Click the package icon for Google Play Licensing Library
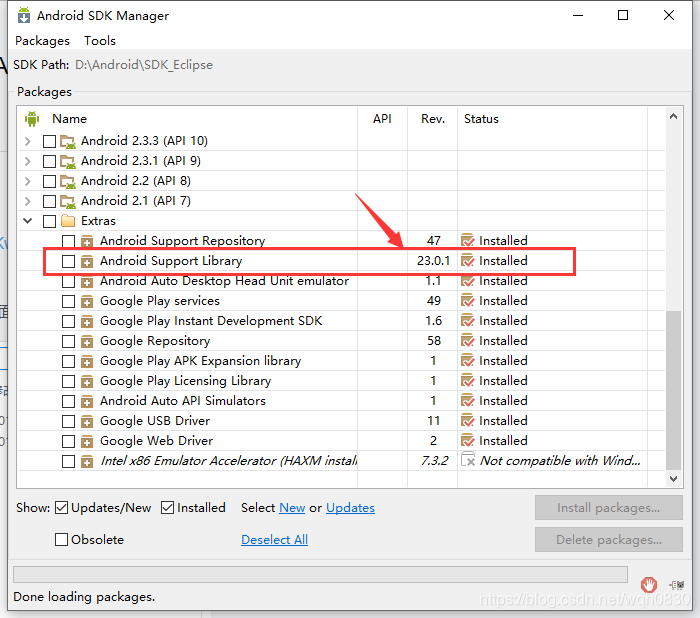 pyautogui.click(x=87, y=381)
